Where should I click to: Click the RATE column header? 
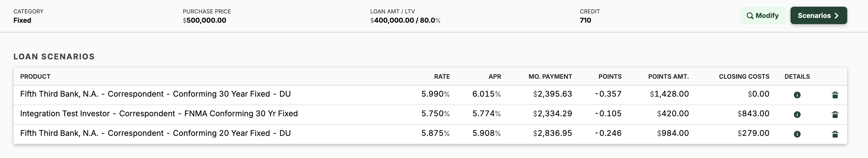click(442, 77)
